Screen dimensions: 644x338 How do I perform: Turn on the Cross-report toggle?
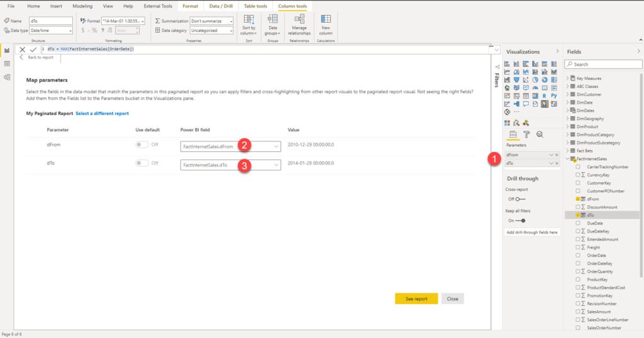pos(520,199)
